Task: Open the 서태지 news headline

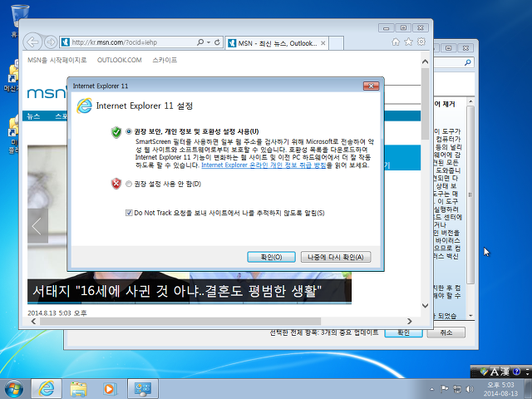Action: [x=177, y=291]
